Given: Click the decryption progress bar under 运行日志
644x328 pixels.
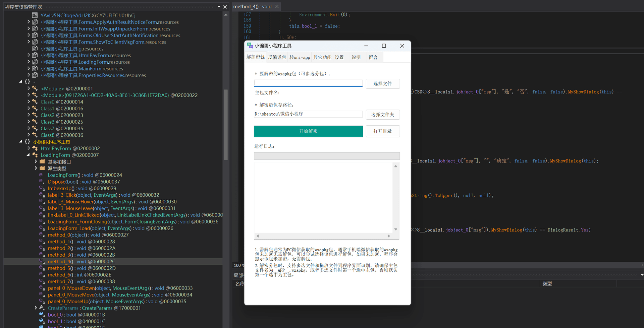Looking at the screenshot, I should (327, 156).
